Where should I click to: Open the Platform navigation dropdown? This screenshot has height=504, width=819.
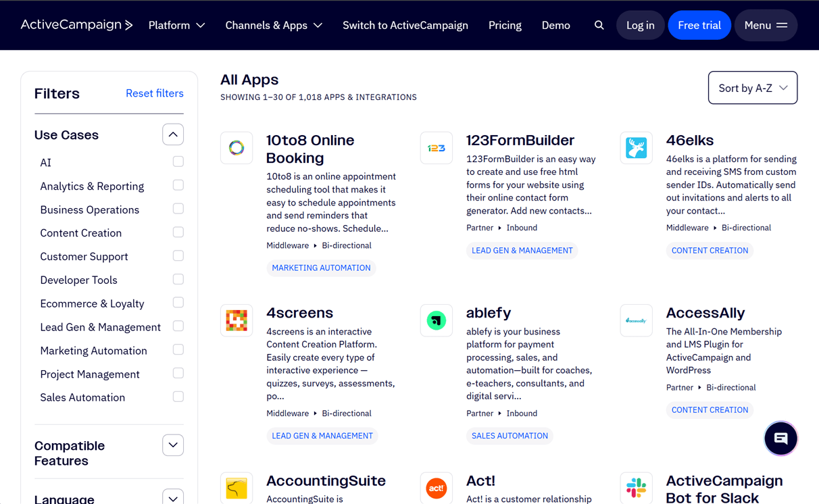(176, 25)
